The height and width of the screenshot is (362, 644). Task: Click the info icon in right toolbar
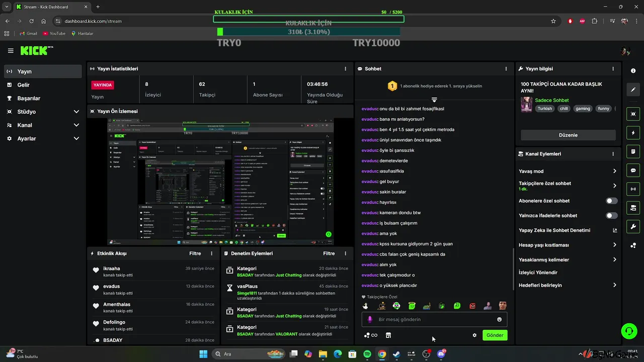633,71
